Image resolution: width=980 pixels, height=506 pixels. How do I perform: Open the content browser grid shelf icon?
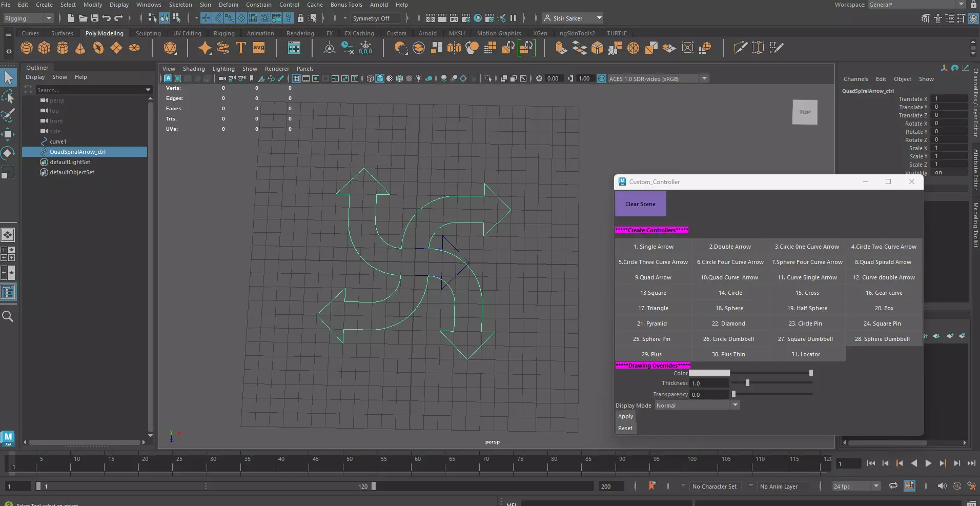click(294, 48)
